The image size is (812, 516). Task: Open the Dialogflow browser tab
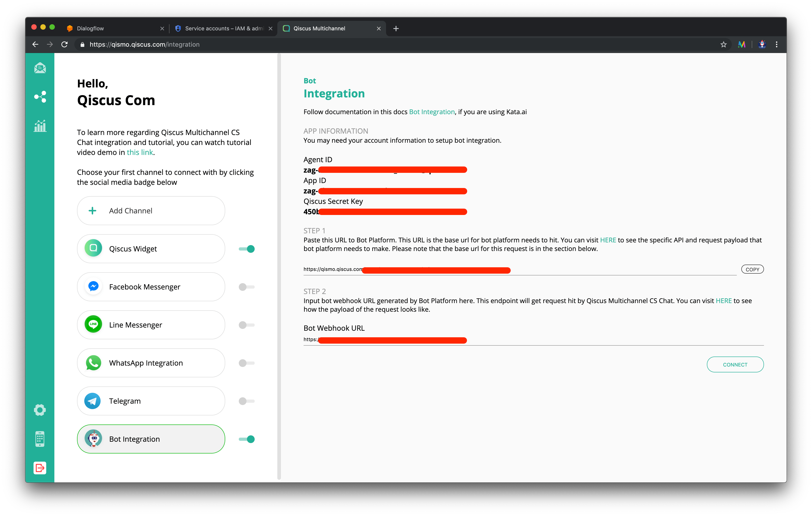(x=92, y=28)
